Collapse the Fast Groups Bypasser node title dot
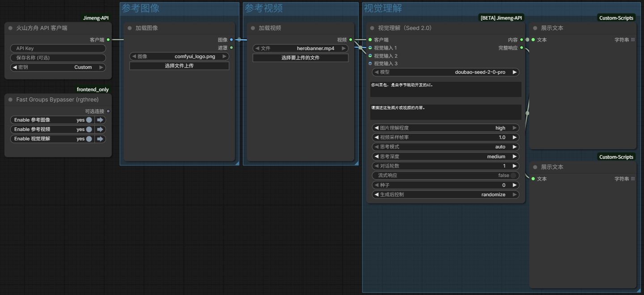 10,100
